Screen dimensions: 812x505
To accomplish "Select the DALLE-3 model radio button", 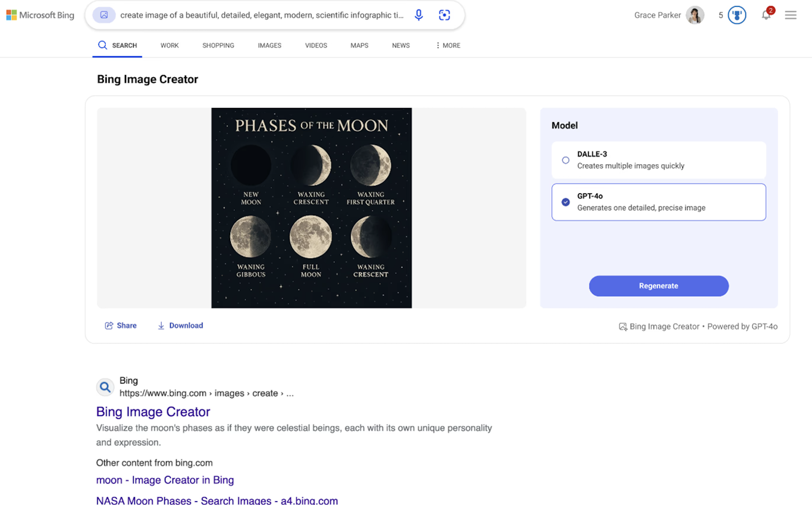I will tap(566, 160).
